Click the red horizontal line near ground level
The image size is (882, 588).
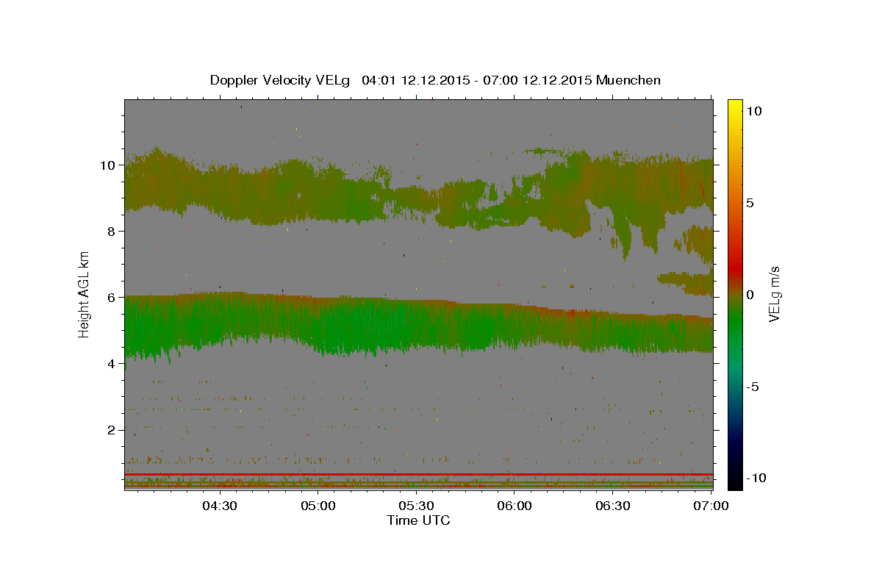tap(418, 474)
